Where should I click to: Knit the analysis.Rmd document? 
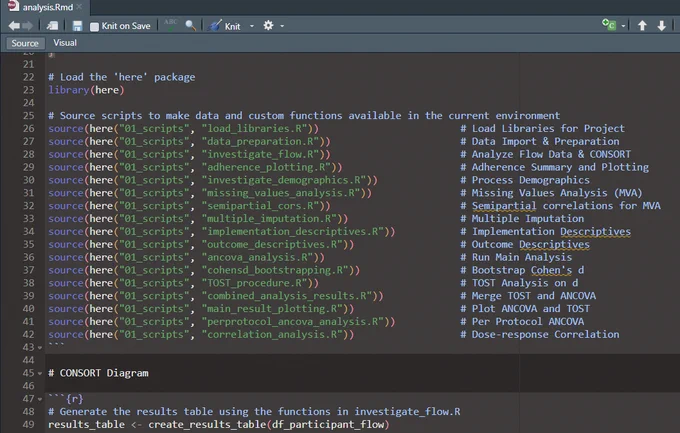[225, 26]
